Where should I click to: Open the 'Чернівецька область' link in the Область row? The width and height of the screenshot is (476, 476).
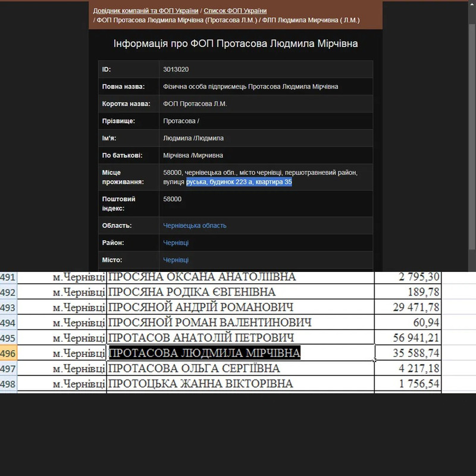pyautogui.click(x=195, y=226)
